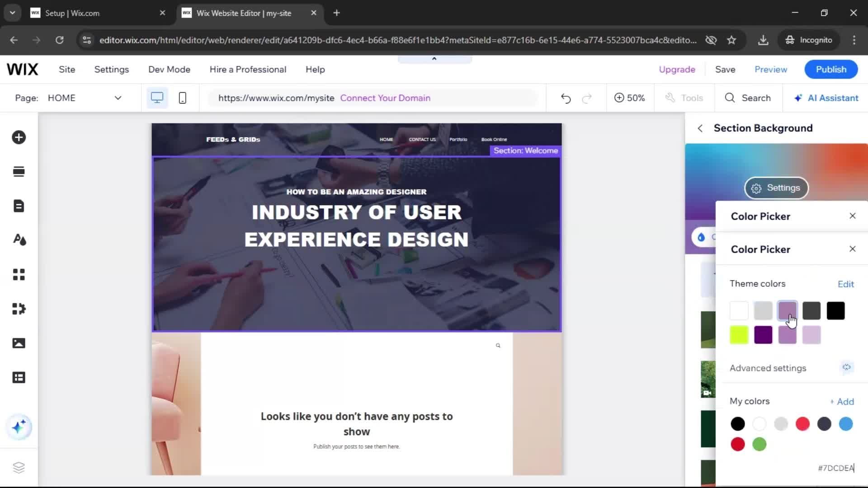Click the Redo arrow
868x488 pixels.
587,98
